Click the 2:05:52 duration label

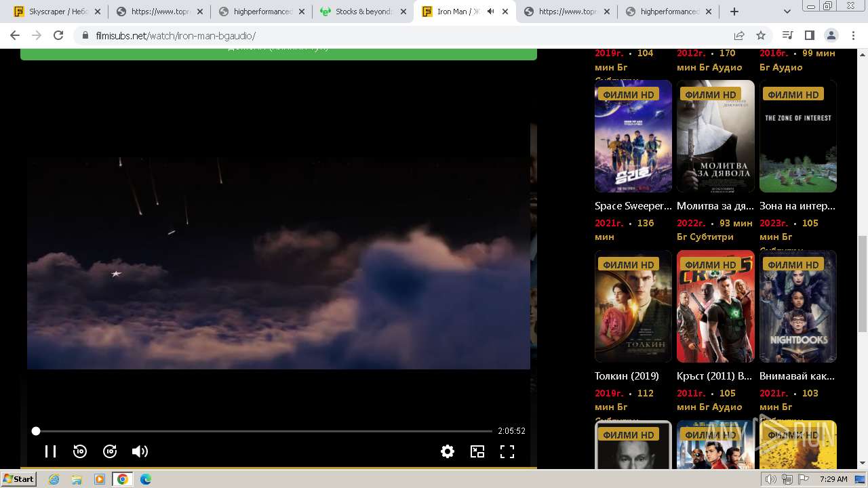point(511,431)
